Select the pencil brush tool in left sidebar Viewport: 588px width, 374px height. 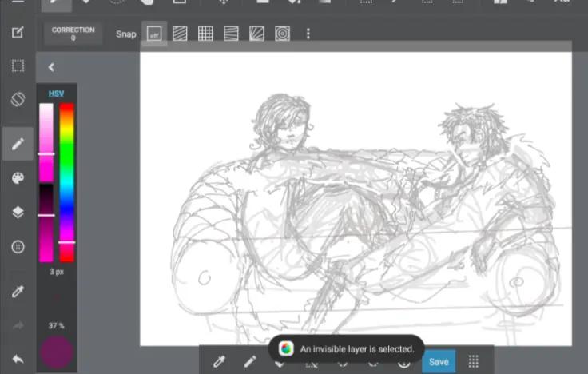pyautogui.click(x=18, y=144)
